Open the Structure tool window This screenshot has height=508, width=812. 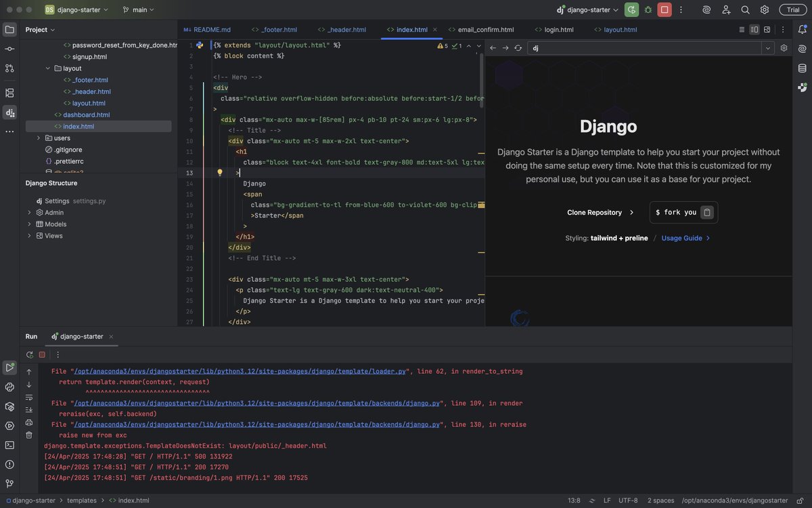click(x=9, y=93)
